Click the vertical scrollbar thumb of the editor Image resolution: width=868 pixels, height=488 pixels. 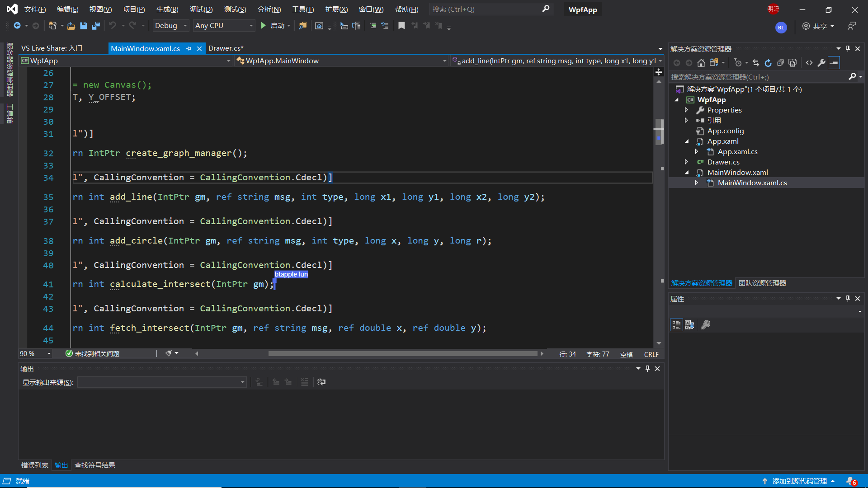659,131
